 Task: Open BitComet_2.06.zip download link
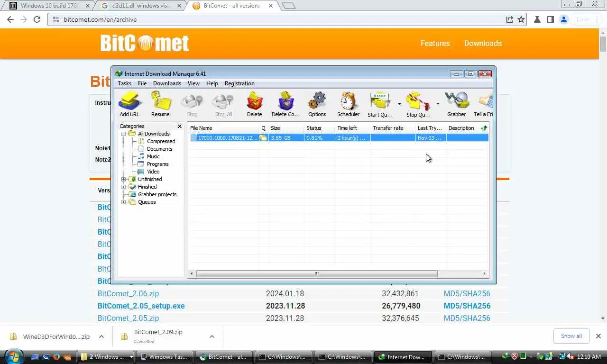coord(128,293)
